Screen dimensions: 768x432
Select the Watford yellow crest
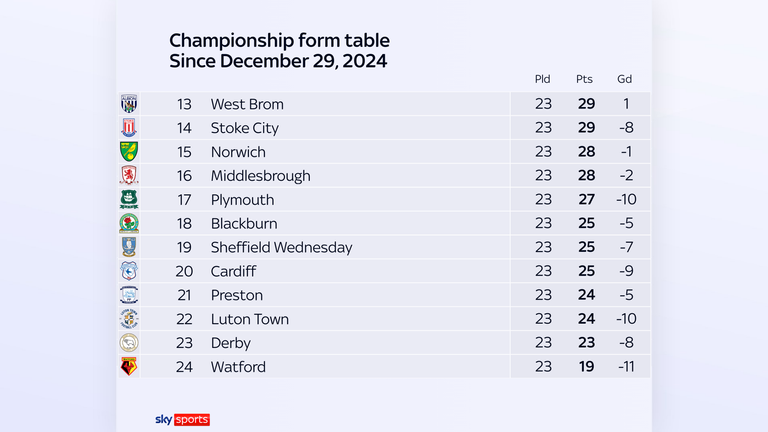click(129, 366)
